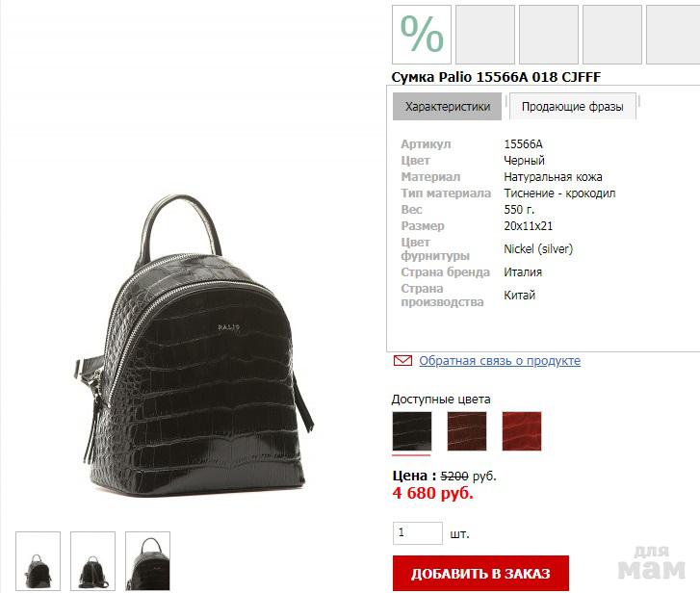The width and height of the screenshot is (700, 593).
Task: Click the для мам watermark logo
Action: point(652,563)
